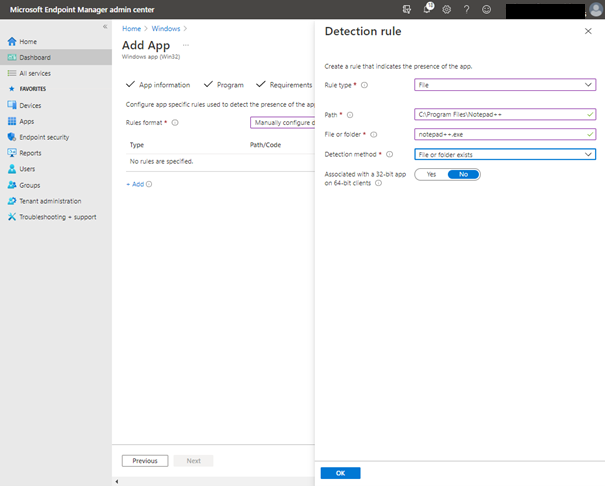This screenshot has width=605, height=486.
Task: Click the Previous button
Action: coord(145,461)
